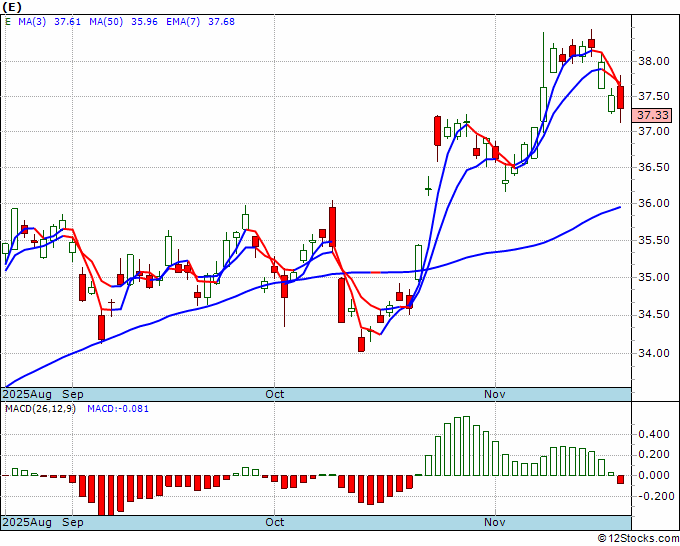Image resolution: width=680 pixels, height=546 pixels.
Task: Click the 36.00 price axis label
Action: [x=654, y=203]
